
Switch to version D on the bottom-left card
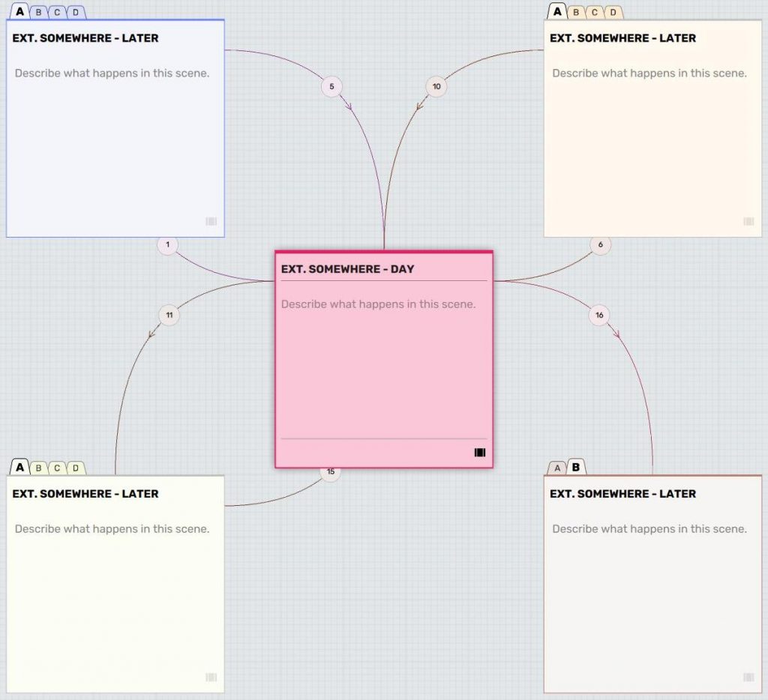(x=75, y=467)
